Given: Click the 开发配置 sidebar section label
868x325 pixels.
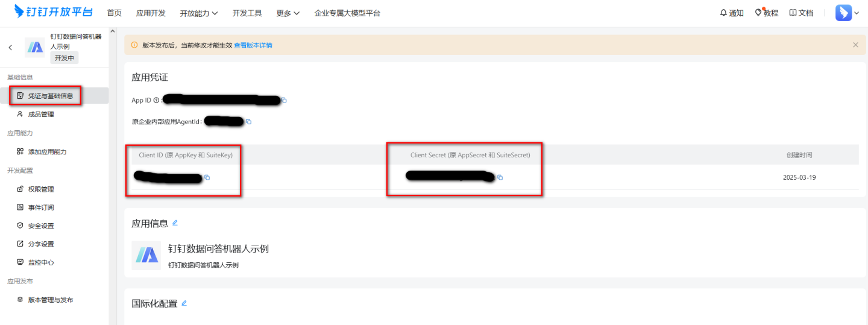Looking at the screenshot, I should [x=20, y=171].
